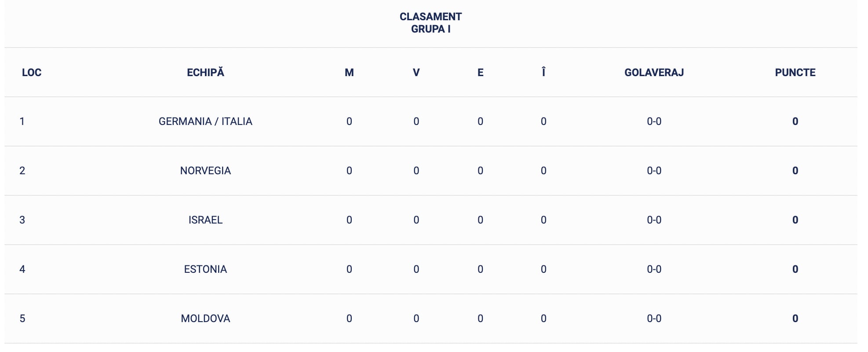
Task: Select the GOLAVERAJ column header
Action: [x=654, y=73]
